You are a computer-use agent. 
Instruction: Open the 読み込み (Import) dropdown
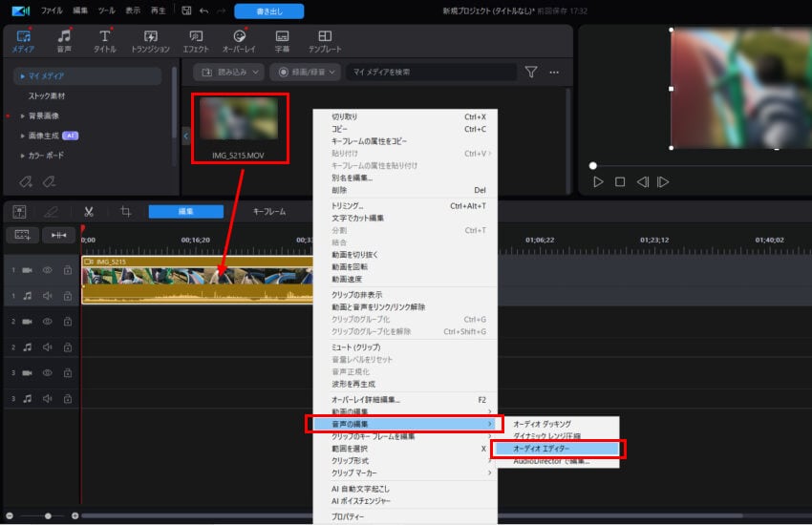[229, 72]
